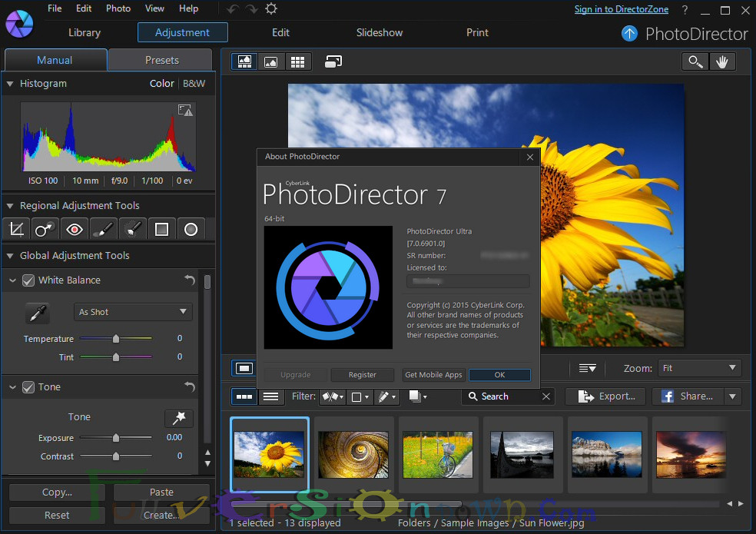Switch browser to thumbnail strip view
Image resolution: width=756 pixels, height=534 pixels.
pos(244,396)
